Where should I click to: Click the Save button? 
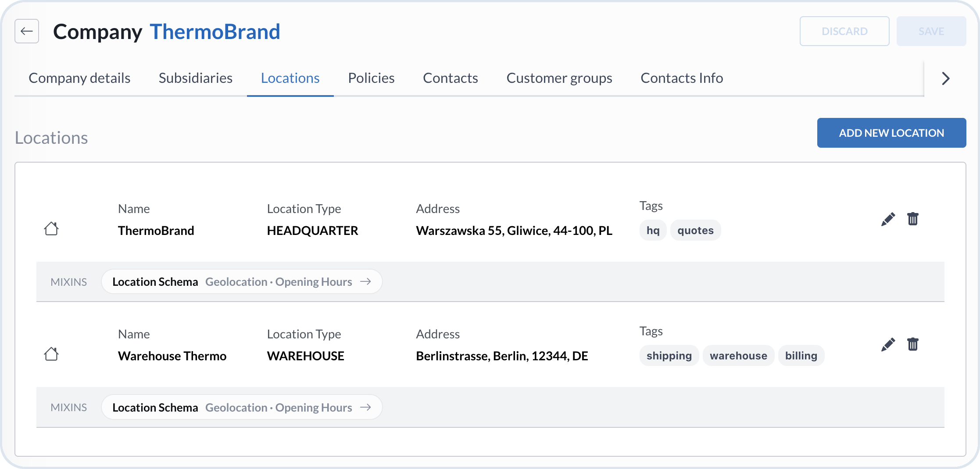coord(931,31)
